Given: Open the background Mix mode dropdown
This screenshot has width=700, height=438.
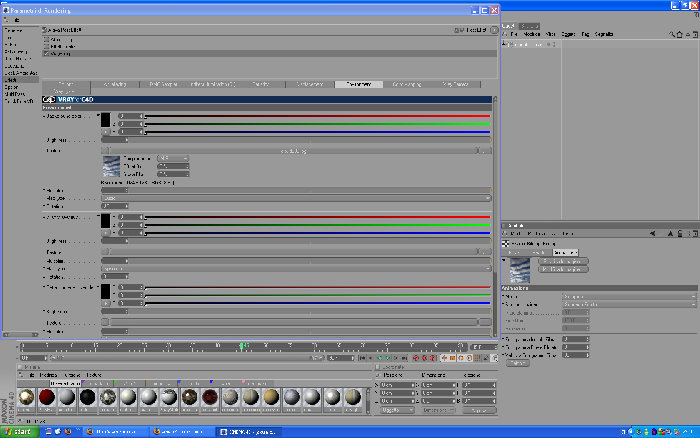Looking at the screenshot, I should pos(296,198).
